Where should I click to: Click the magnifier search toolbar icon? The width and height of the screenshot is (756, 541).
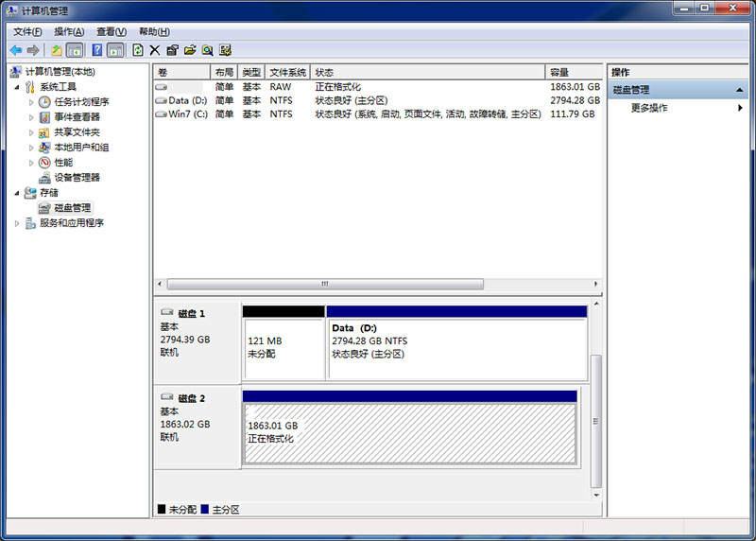coord(207,50)
